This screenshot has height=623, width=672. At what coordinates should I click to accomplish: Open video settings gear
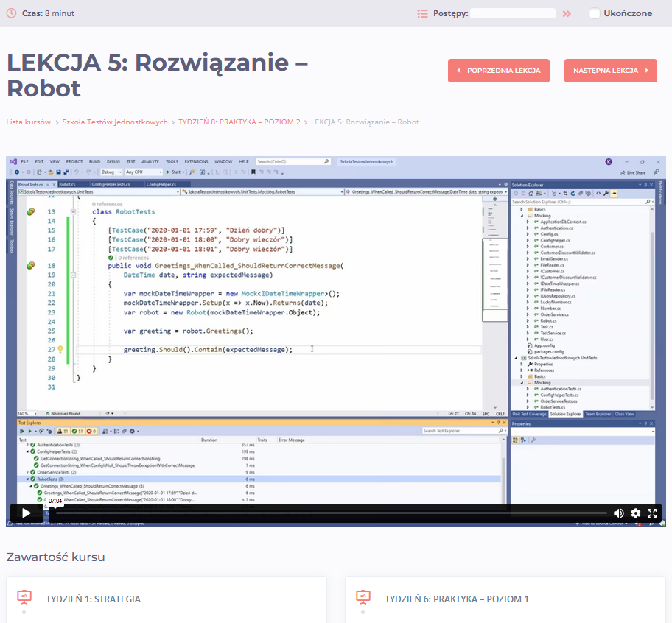click(x=636, y=513)
